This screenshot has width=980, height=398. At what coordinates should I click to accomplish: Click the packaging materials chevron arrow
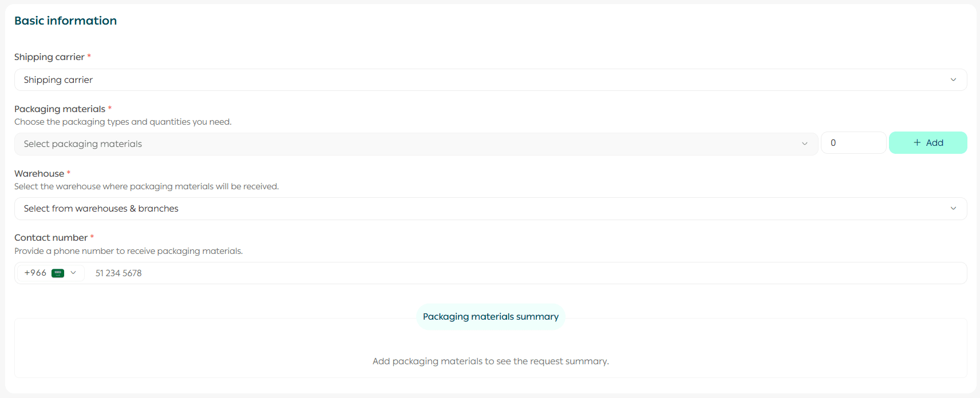(804, 144)
